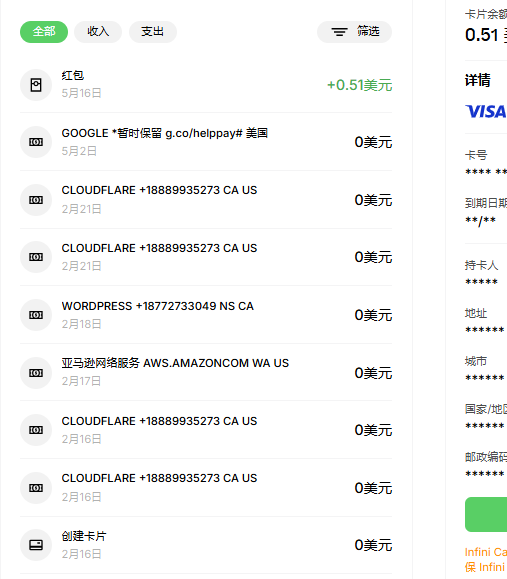507x579 pixels.
Task: Open the 红包 +0.51美元 transaction
Action: pyautogui.click(x=206, y=85)
